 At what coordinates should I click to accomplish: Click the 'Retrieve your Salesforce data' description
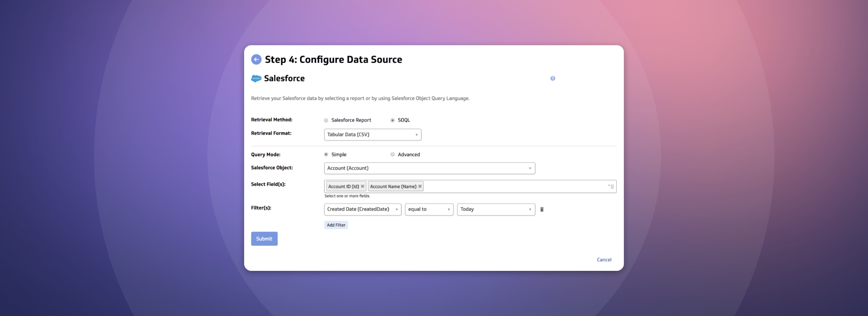[360, 98]
